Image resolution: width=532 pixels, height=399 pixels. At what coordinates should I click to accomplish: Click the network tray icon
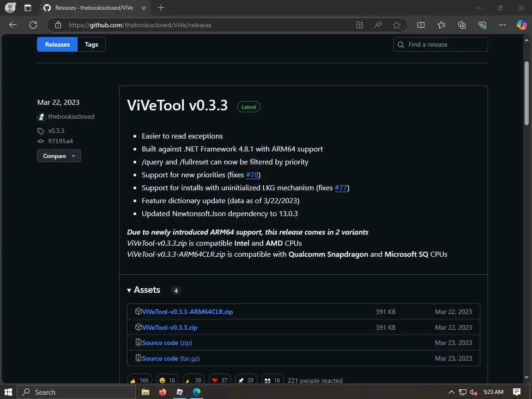pos(462,392)
